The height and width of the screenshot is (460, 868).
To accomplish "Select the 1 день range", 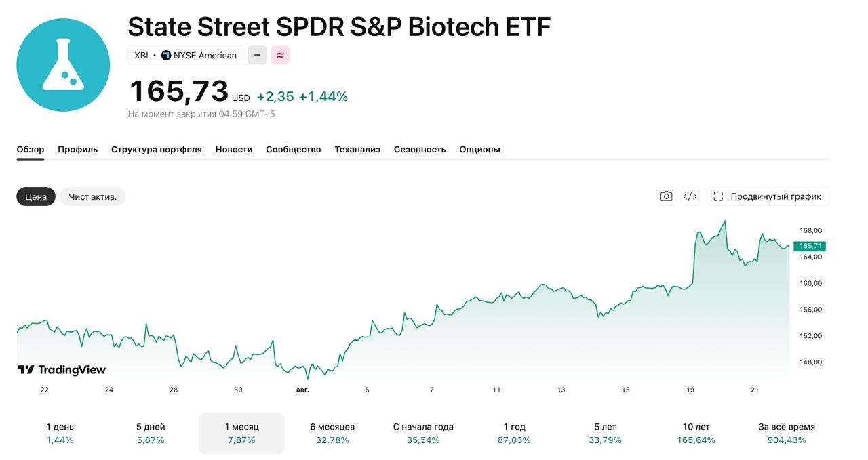I will (60, 434).
